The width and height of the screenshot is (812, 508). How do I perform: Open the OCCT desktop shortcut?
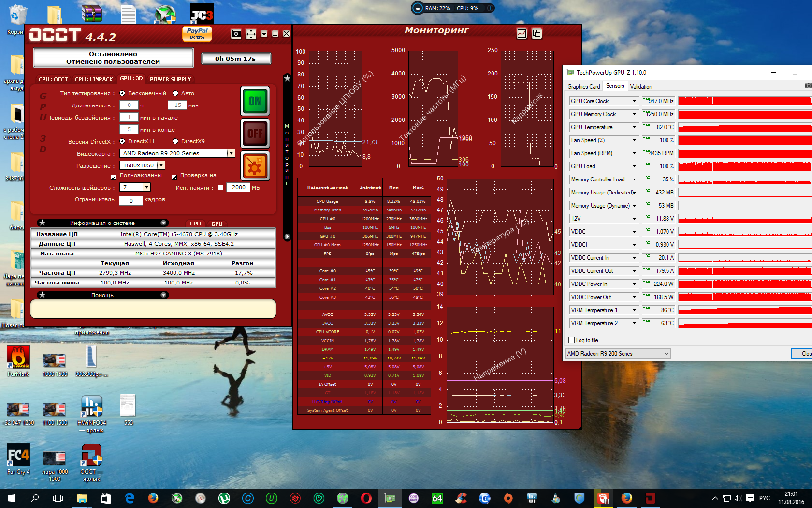[x=91, y=463]
